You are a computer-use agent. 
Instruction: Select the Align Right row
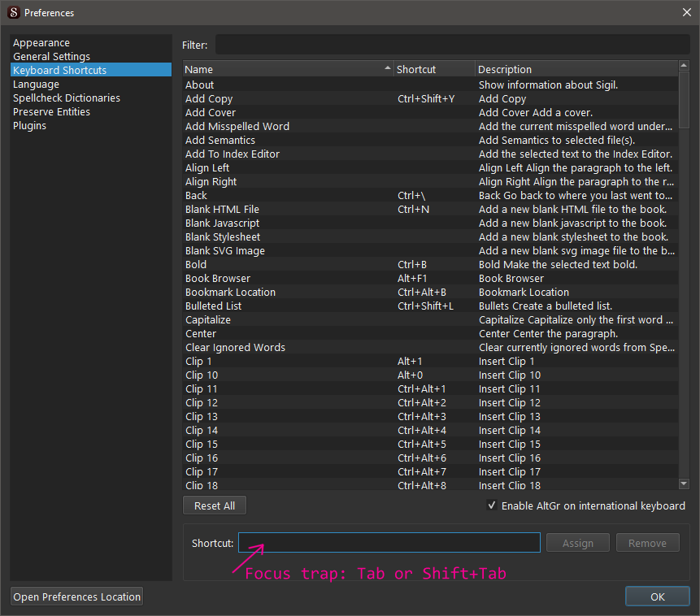pos(430,182)
